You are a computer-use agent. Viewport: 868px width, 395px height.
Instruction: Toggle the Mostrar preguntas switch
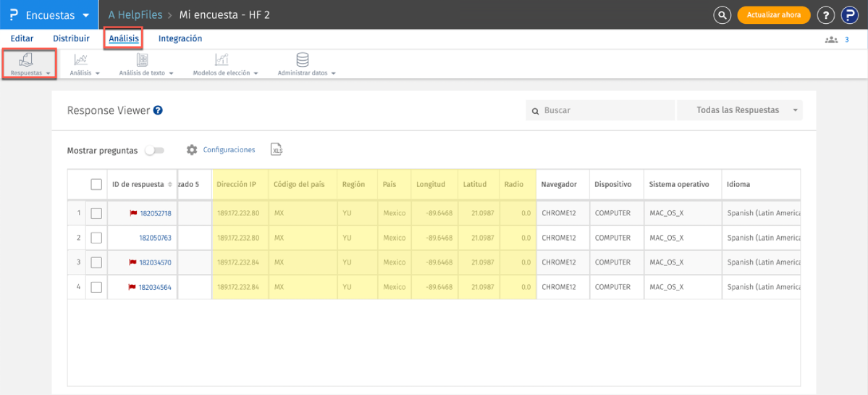tap(154, 151)
